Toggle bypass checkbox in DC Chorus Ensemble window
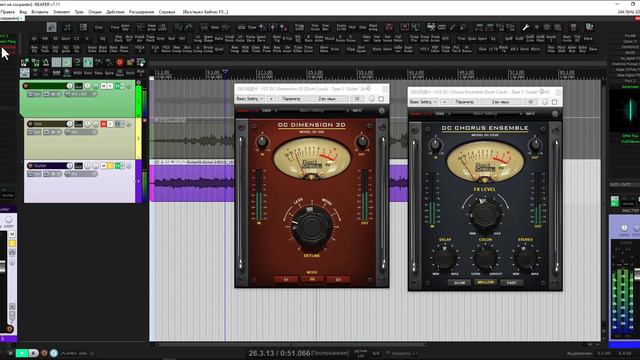Image resolution: width=640 pixels, height=360 pixels. coord(555,102)
